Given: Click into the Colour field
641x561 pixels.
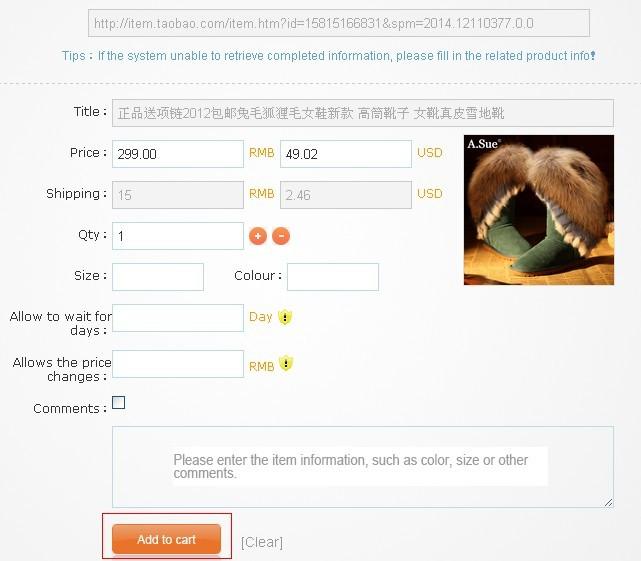Looking at the screenshot, I should tap(333, 277).
